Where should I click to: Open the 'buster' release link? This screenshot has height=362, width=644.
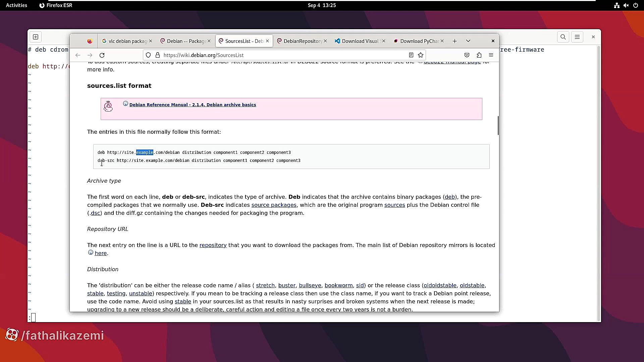click(287, 286)
